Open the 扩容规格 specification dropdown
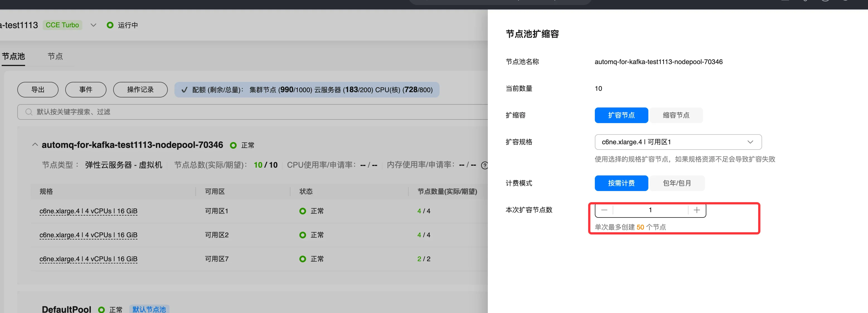Screen dimensions: 868x313 pyautogui.click(x=678, y=142)
